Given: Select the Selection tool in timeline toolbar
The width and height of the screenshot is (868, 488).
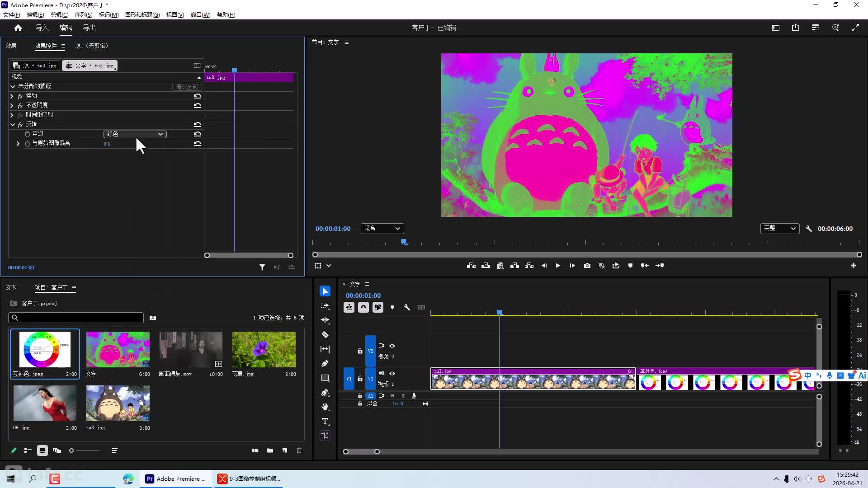Looking at the screenshot, I should [325, 291].
